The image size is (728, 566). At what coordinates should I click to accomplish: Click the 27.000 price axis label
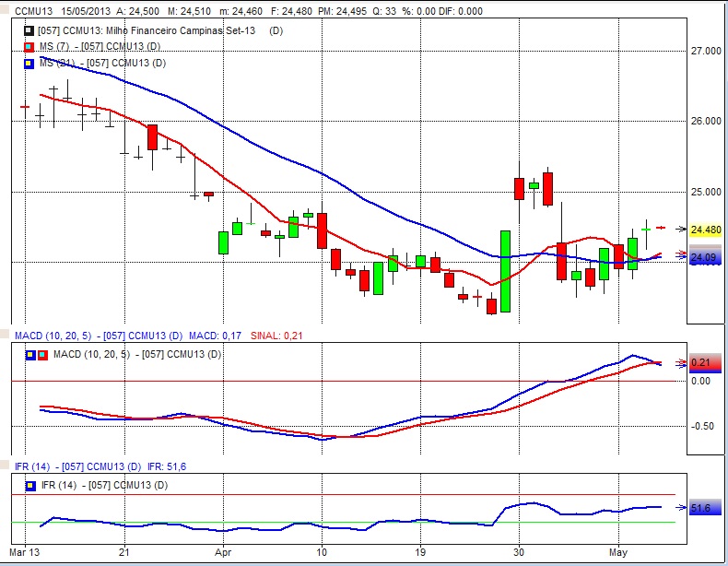(705, 52)
